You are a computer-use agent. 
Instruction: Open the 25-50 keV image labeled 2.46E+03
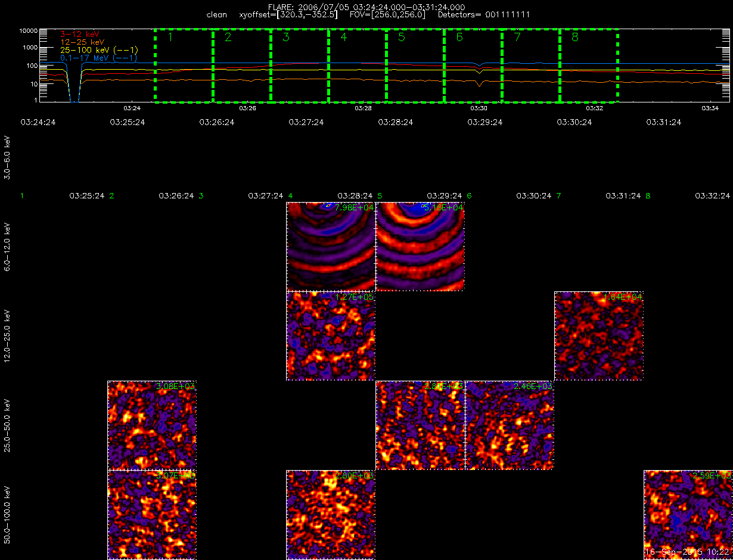click(x=510, y=425)
